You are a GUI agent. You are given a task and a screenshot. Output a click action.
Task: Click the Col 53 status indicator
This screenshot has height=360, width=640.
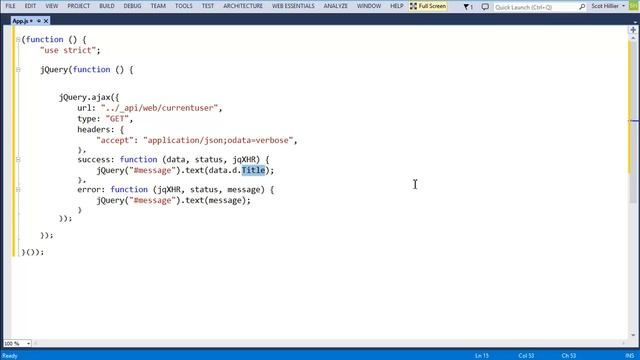pyautogui.click(x=526, y=356)
